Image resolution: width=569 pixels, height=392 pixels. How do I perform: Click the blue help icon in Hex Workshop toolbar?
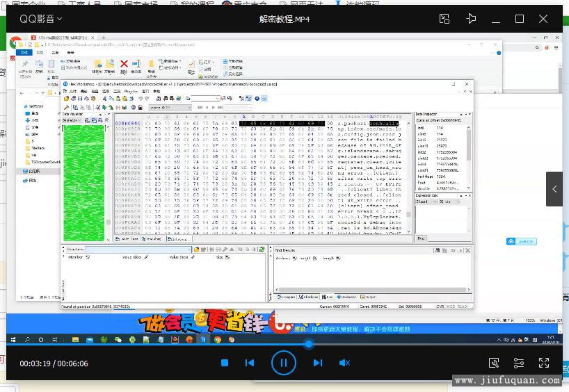coord(257,98)
